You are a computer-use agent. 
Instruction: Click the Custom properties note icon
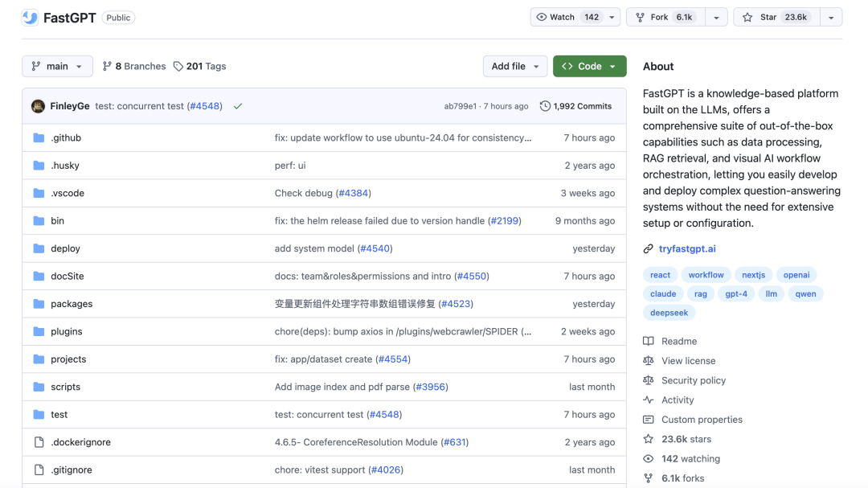tap(649, 420)
